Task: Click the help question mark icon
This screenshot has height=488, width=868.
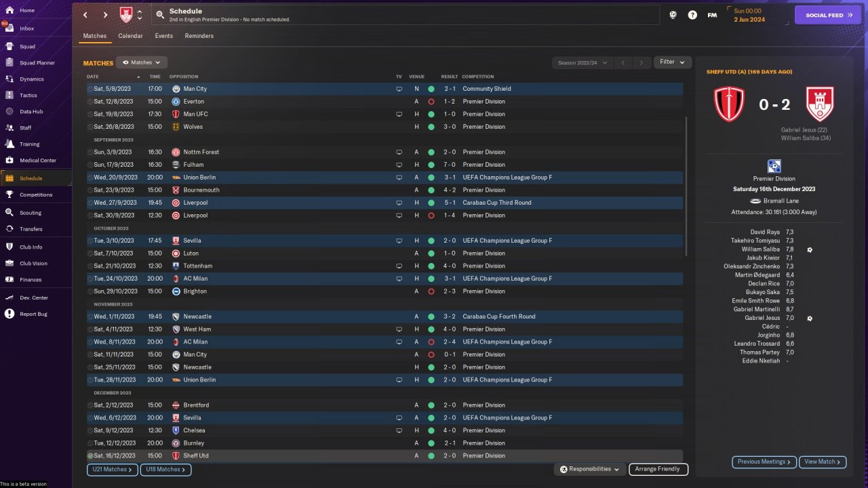Action: coord(692,15)
